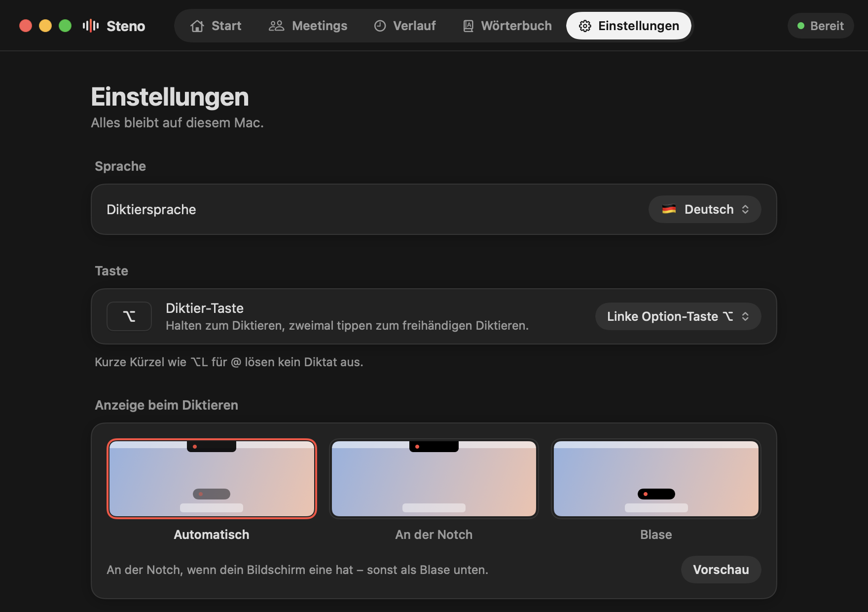Click the green status dot beside Bereit
868x612 pixels.
pyautogui.click(x=801, y=26)
